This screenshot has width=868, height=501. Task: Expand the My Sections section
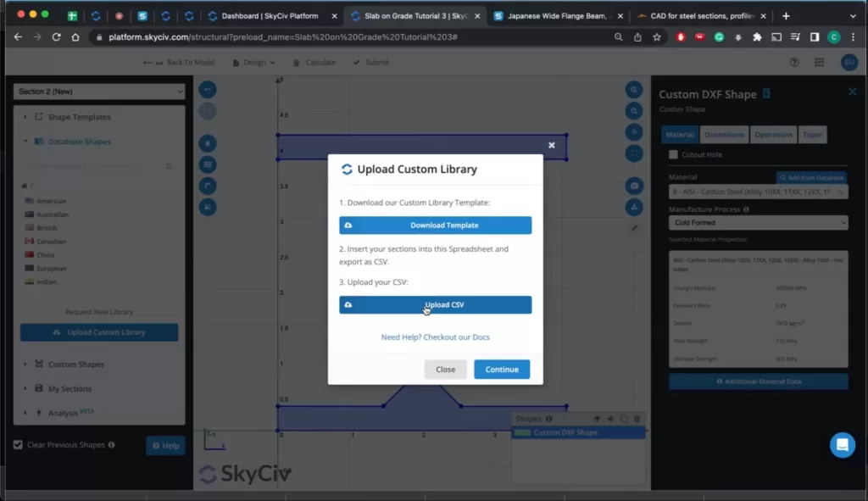coord(70,388)
